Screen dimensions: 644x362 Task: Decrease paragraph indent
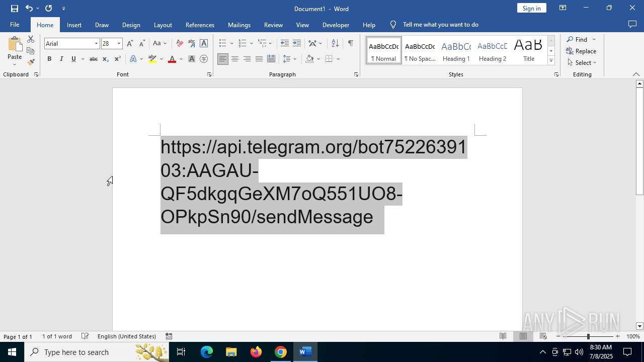285,44
